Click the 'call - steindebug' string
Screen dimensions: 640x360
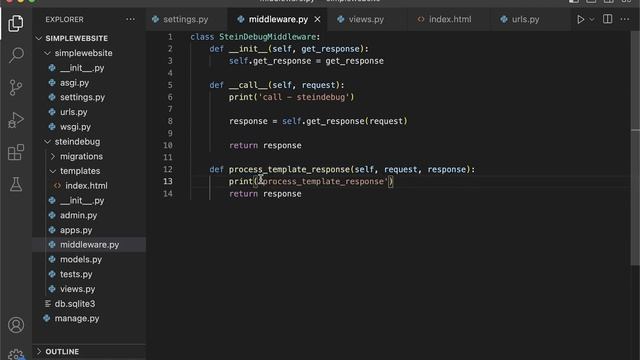tap(304, 97)
